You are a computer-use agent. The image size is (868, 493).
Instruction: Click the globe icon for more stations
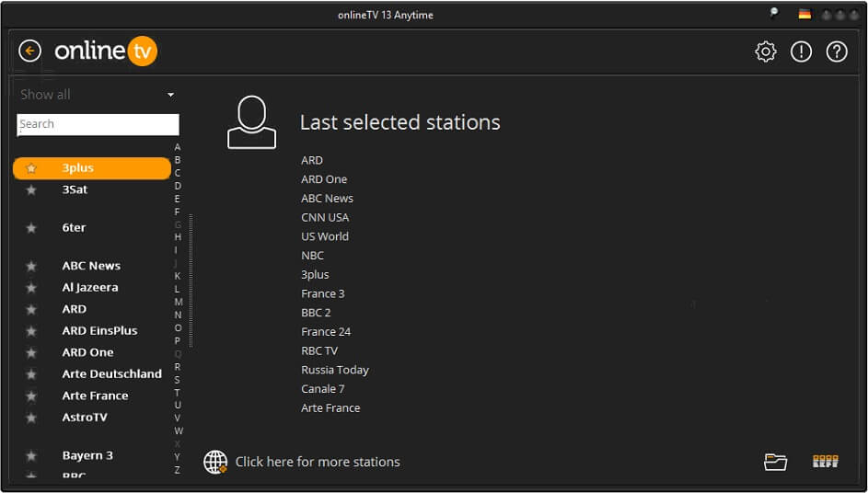coord(215,462)
